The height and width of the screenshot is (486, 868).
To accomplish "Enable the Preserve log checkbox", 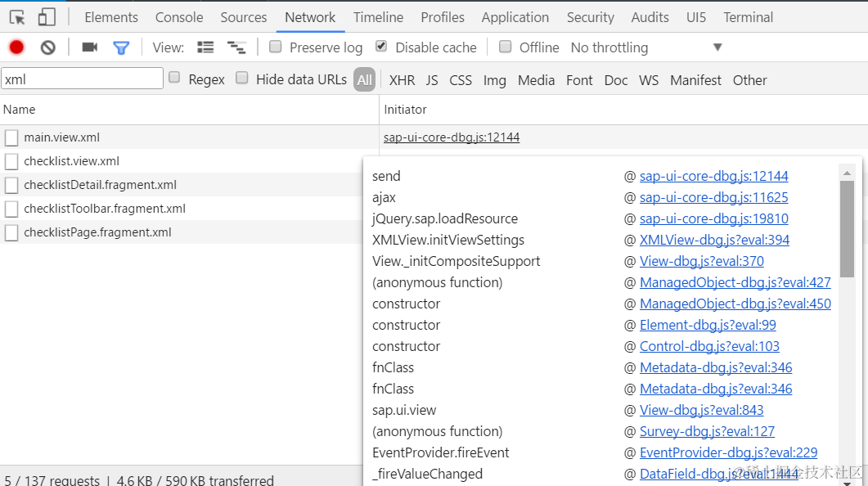I will point(275,47).
